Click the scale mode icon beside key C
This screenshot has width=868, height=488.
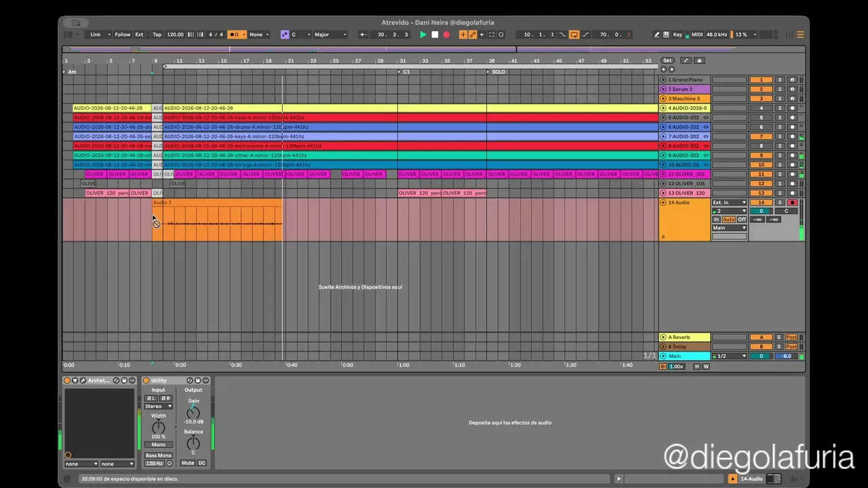click(x=285, y=35)
